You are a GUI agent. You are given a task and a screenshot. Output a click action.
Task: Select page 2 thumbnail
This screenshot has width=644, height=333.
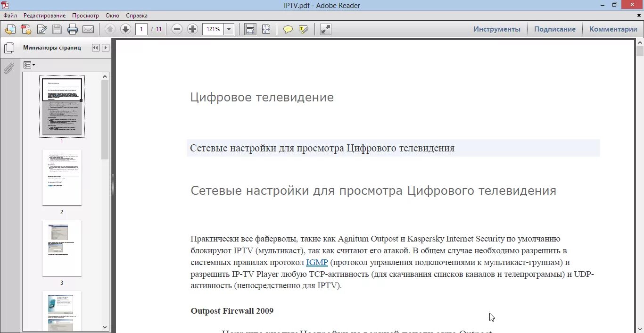click(62, 177)
